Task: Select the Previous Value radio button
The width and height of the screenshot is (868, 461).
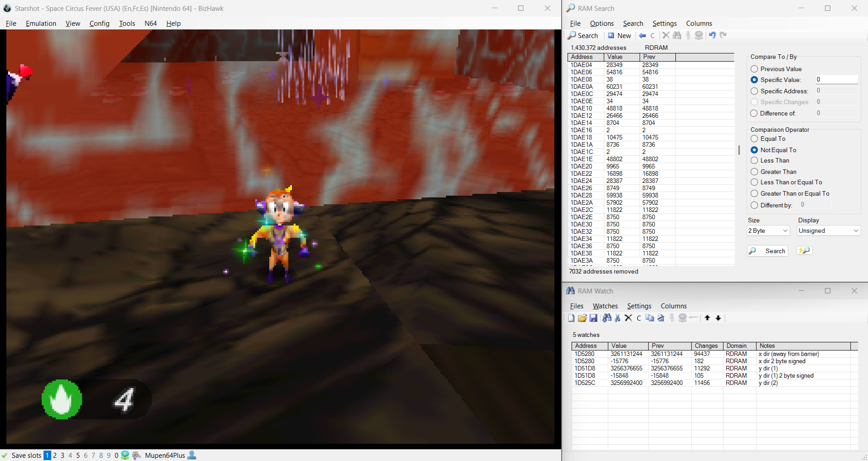Action: [x=754, y=69]
